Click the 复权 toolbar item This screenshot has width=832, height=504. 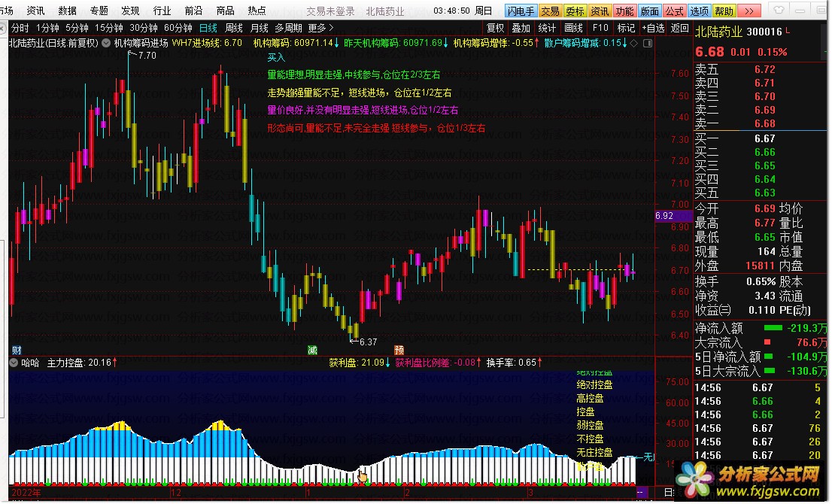tap(495, 28)
